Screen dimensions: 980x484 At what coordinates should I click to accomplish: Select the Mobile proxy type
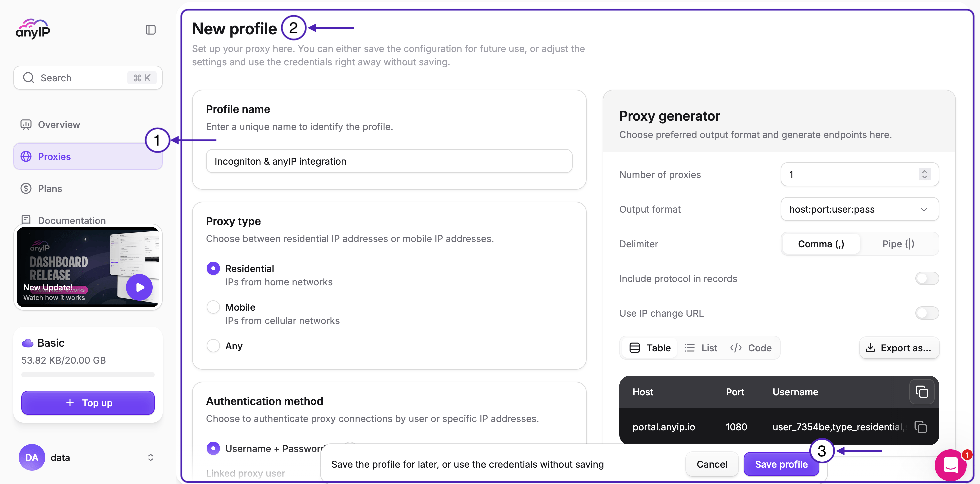213,307
